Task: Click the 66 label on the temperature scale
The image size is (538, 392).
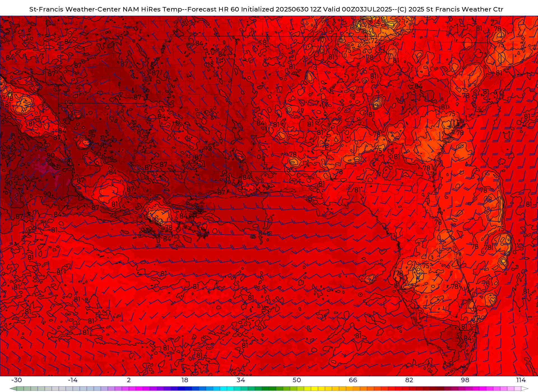Action: coord(353,380)
